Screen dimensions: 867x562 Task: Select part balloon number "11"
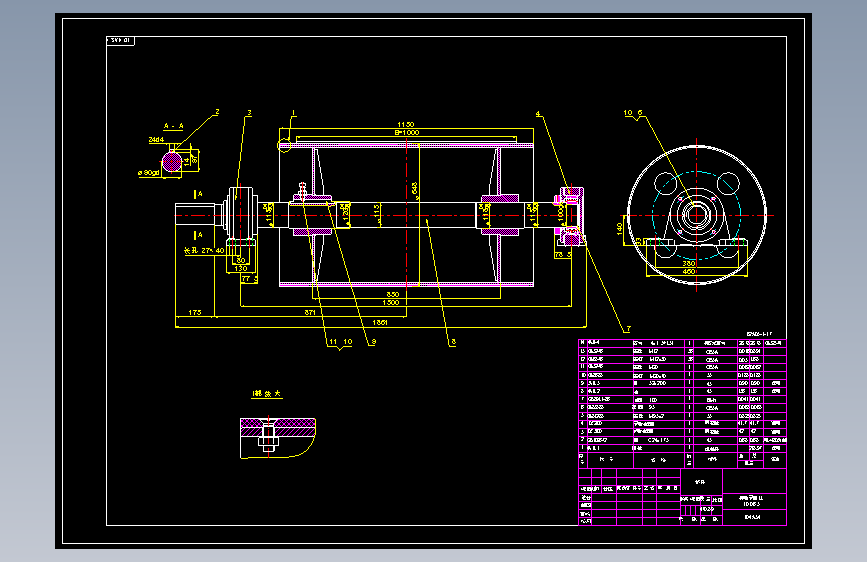pyautogui.click(x=333, y=342)
